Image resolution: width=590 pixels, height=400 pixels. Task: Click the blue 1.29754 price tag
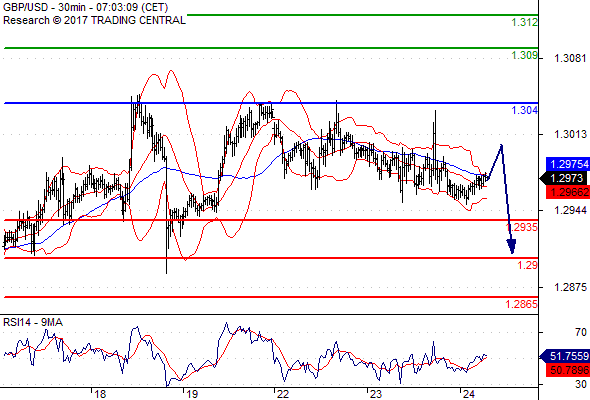568,164
